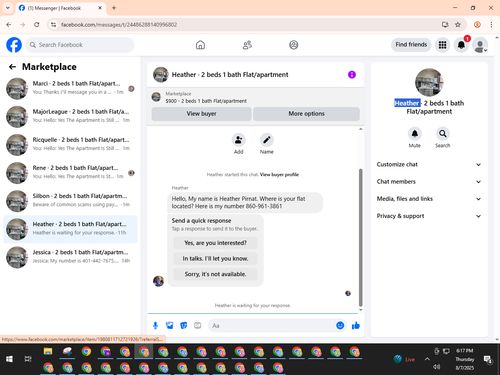Open the Facebook logo home link
The height and width of the screenshot is (375, 500).
pyautogui.click(x=14, y=45)
